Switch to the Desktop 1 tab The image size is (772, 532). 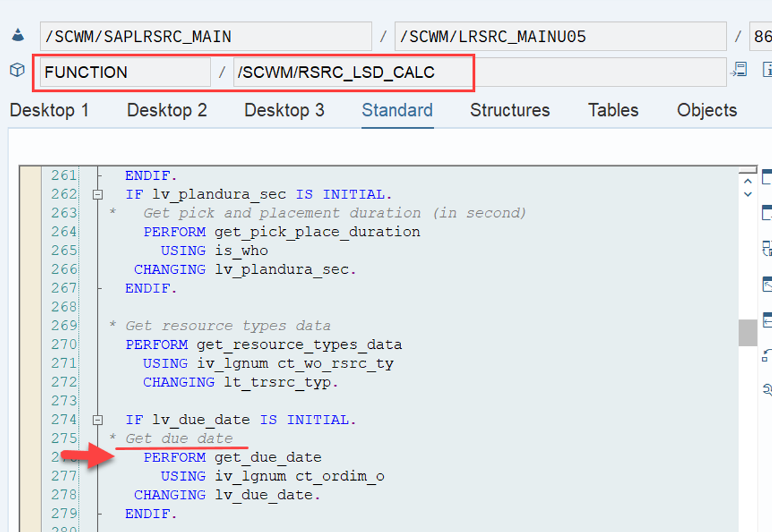[x=49, y=111]
